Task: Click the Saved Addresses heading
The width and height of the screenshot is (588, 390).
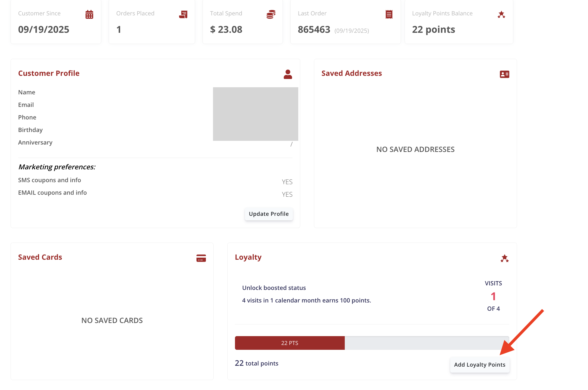Action: [x=352, y=73]
